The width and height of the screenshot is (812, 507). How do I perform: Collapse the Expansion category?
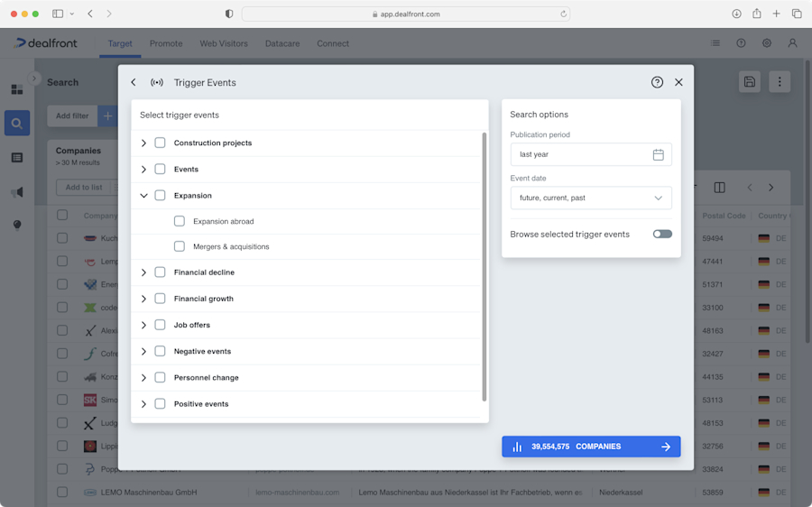coord(143,196)
